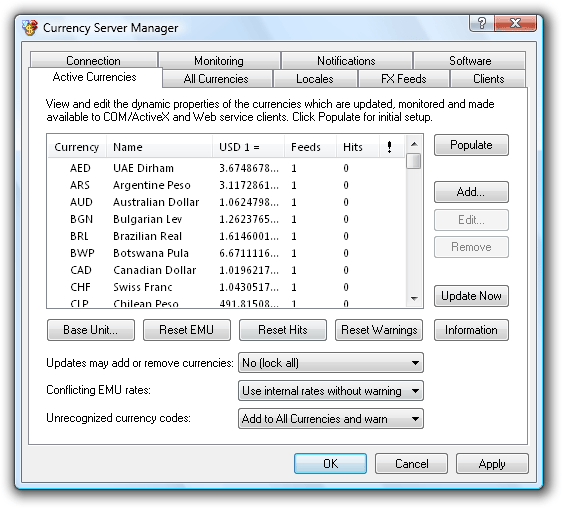Viewport: 562px width, 508px height.
Task: Click the list scroll down arrow
Action: [414, 299]
